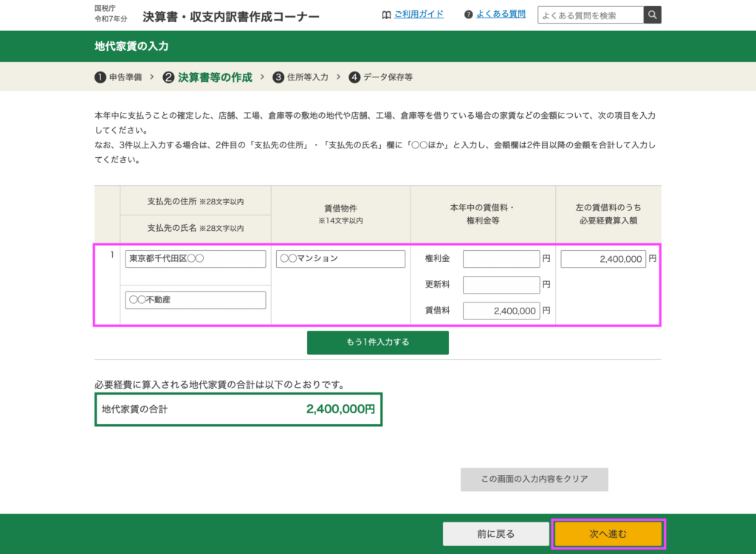Viewport: 756px width, 554px height.
Task: Select step 3 住所等入力
Action: coord(300,77)
